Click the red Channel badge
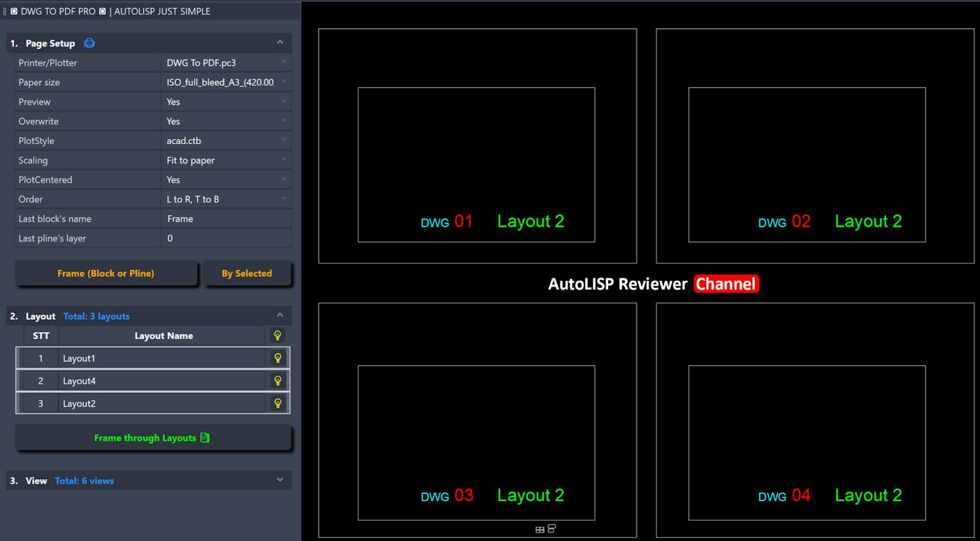 click(x=726, y=284)
